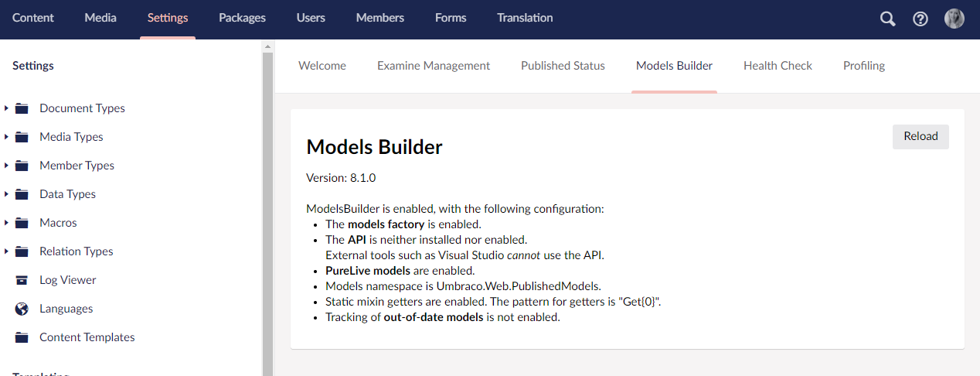Open the Translation section in top navigation
Screen dimensions: 980x376
525,18
